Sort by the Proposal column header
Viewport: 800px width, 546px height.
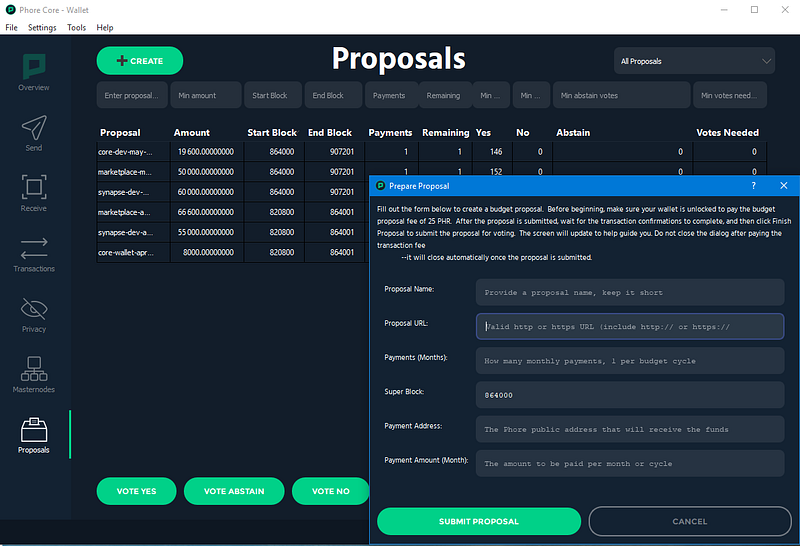pos(120,133)
